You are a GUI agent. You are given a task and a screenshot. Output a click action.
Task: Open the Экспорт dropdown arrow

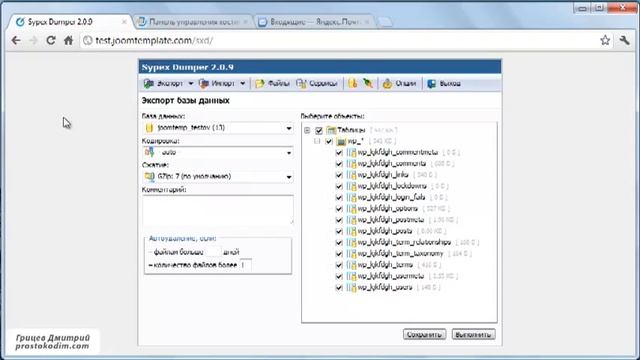tap(191, 84)
